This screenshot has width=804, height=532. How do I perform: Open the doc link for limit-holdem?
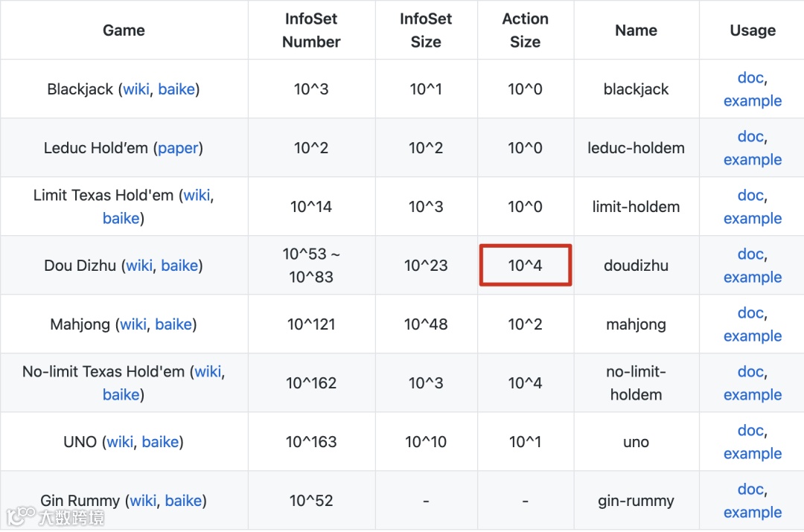coord(750,195)
